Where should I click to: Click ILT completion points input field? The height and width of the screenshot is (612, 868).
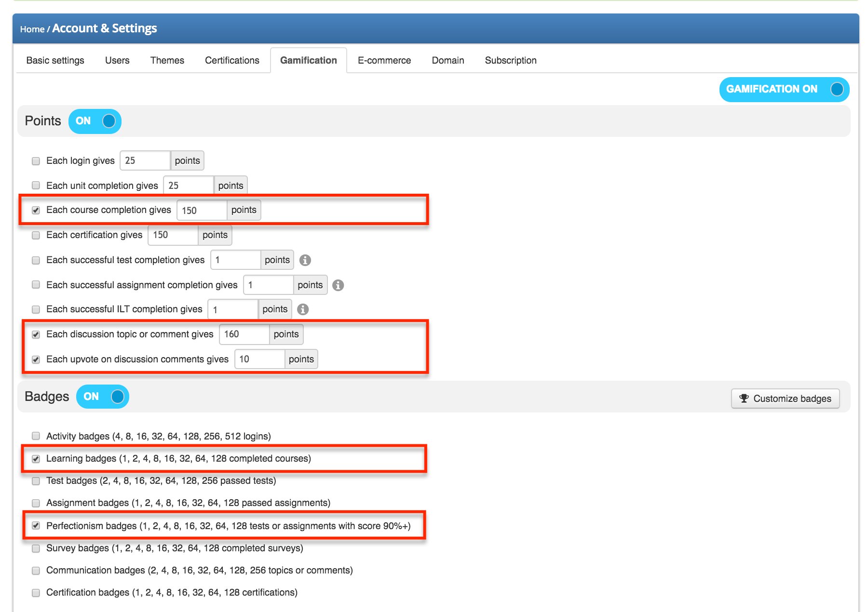pyautogui.click(x=233, y=309)
